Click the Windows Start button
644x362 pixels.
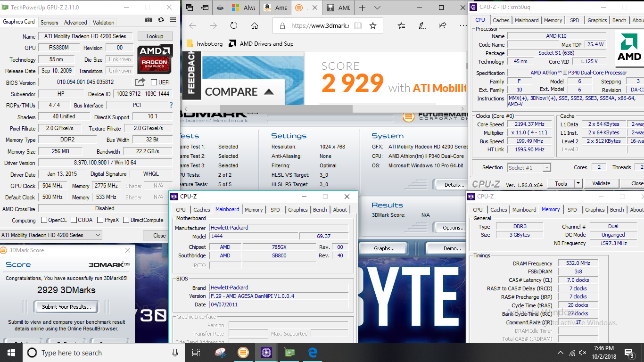click(x=11, y=352)
